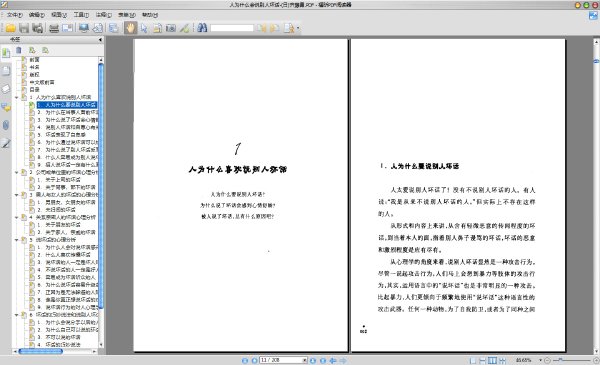Screen dimensions: 600x365
Task: Open the 视图 menu
Action: (x=59, y=15)
